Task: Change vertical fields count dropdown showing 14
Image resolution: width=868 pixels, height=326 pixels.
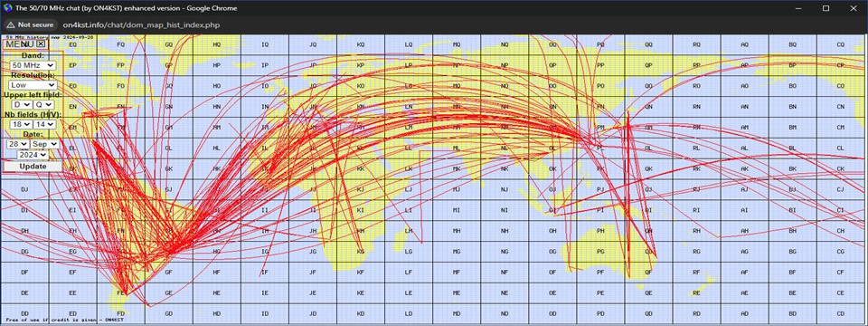Action: point(44,124)
